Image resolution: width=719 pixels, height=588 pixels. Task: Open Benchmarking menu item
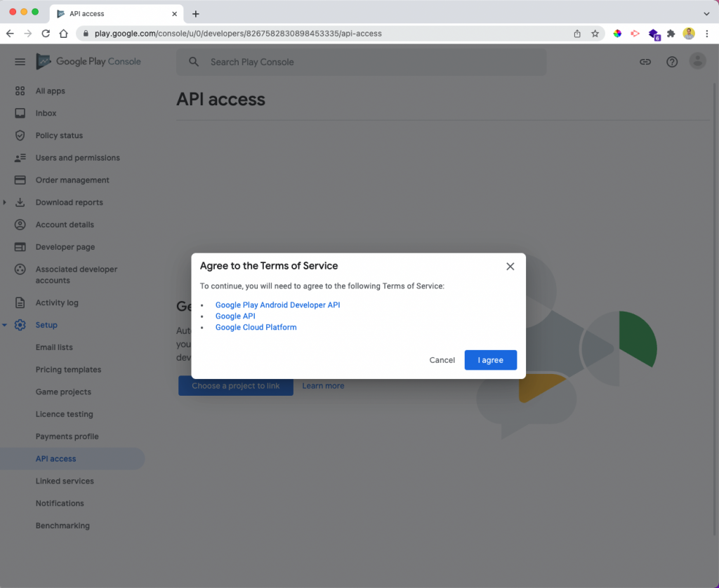[62, 526]
